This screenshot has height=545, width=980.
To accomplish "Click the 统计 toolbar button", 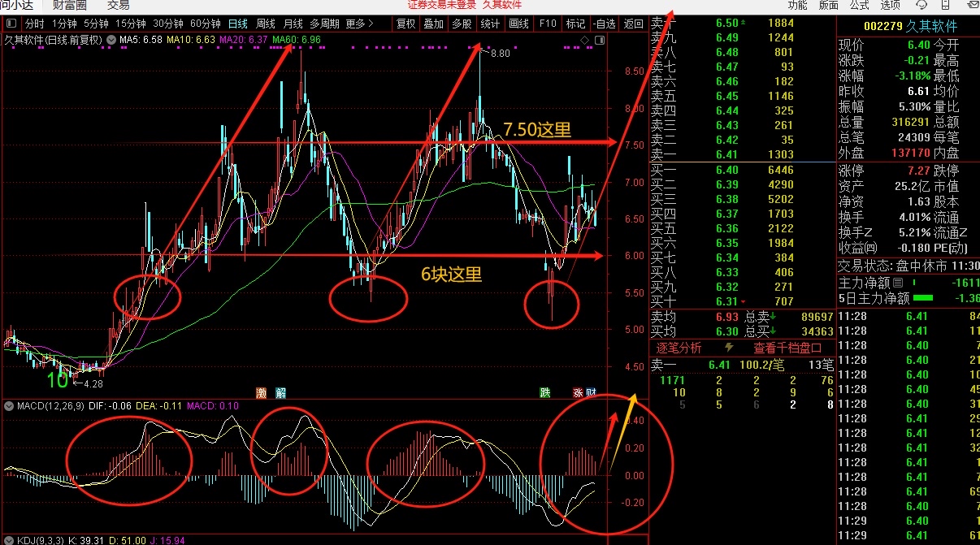I will (x=490, y=24).
